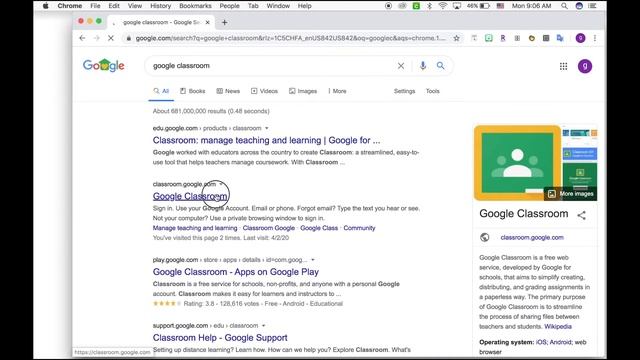Open the File menu
640x360 pixels.
click(x=95, y=6)
